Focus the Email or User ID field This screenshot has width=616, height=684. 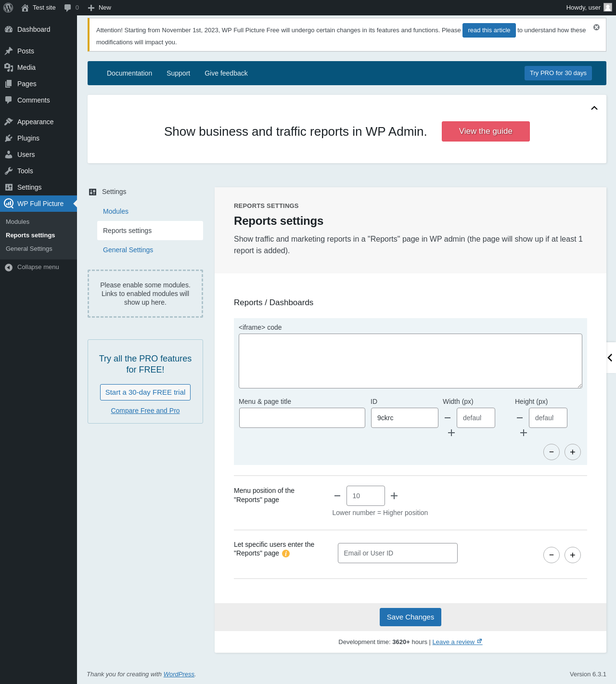398,553
